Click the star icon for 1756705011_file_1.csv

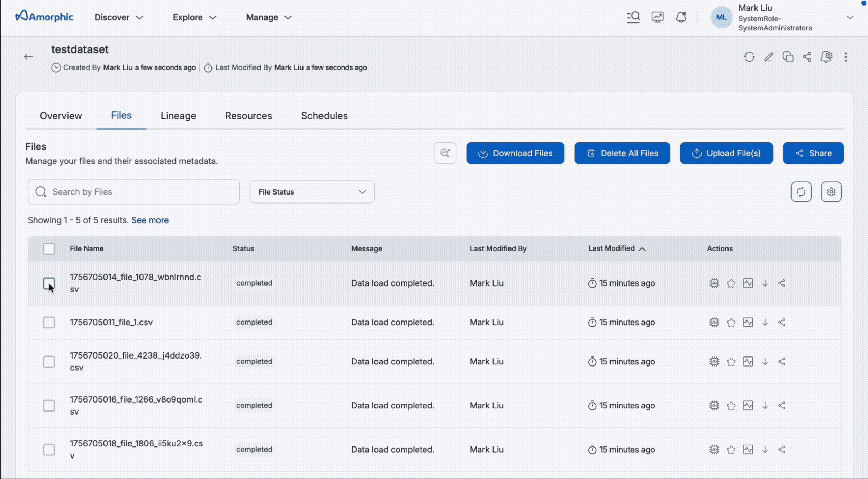pos(731,323)
